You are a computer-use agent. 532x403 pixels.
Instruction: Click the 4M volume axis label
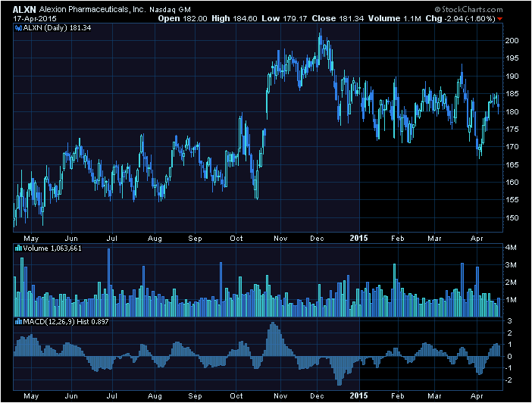pos(511,248)
